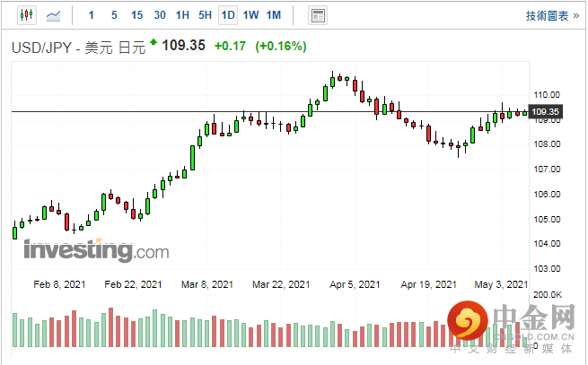Choose the 5H interval

tap(205, 15)
